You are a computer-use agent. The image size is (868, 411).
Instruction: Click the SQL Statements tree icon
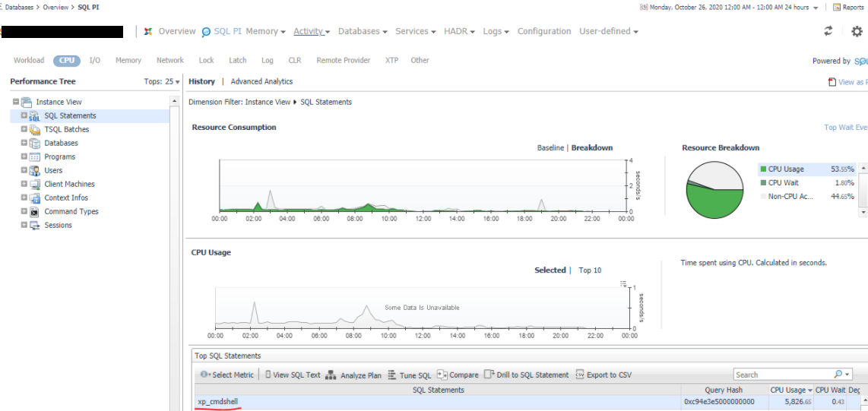[34, 116]
